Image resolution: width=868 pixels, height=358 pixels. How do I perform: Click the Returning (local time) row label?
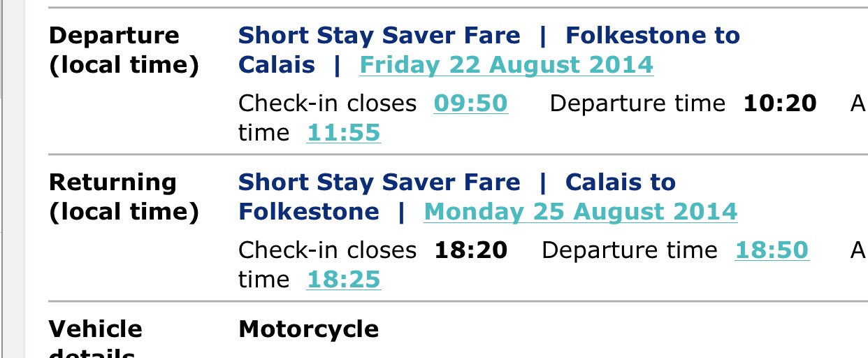123,197
